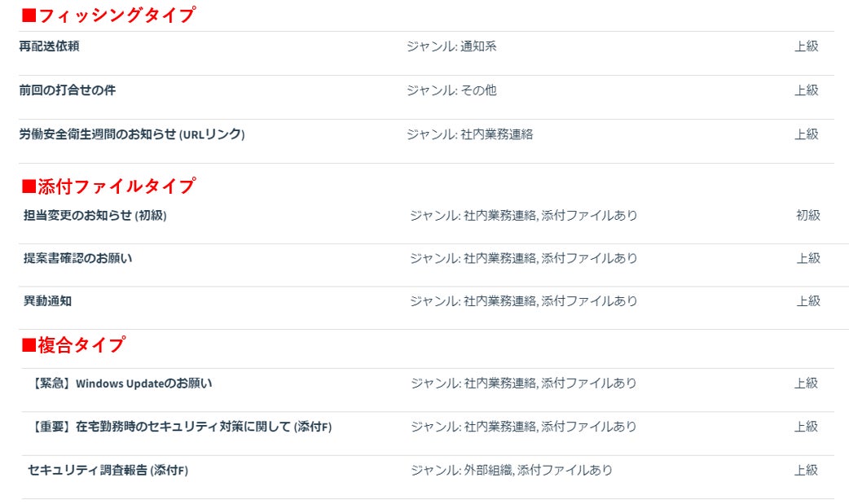Open the 提案書確認のお願い template
Screen dimensions: 849x504
pos(77,259)
